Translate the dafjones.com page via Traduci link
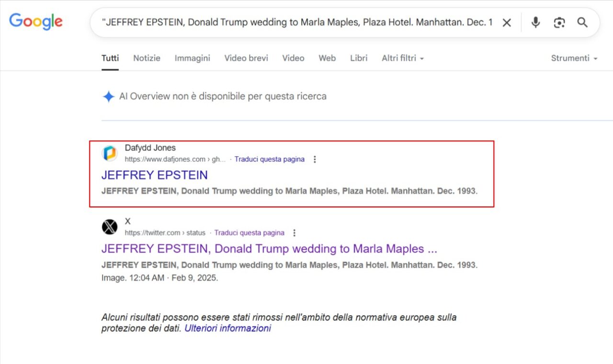This screenshot has height=364, width=613. [270, 159]
